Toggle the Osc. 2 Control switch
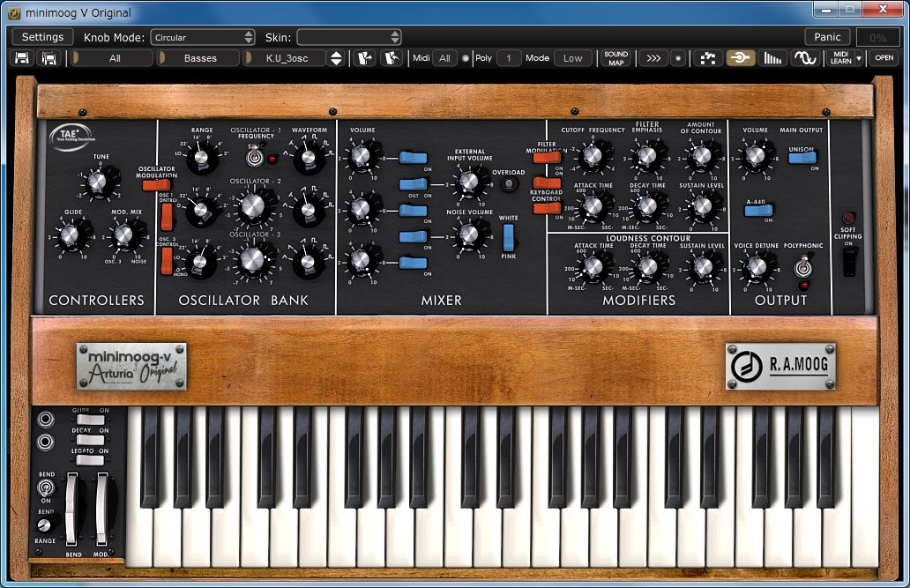 [168, 217]
